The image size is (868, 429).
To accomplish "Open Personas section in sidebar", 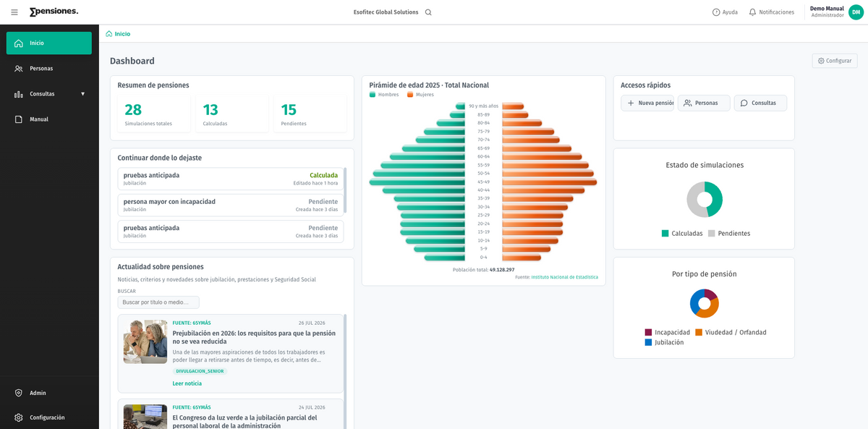I will 49,69.
